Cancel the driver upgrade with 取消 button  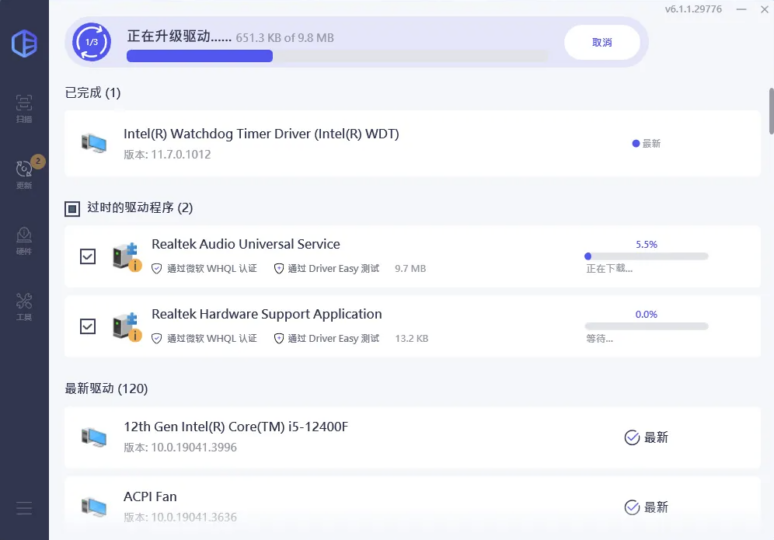tap(602, 42)
